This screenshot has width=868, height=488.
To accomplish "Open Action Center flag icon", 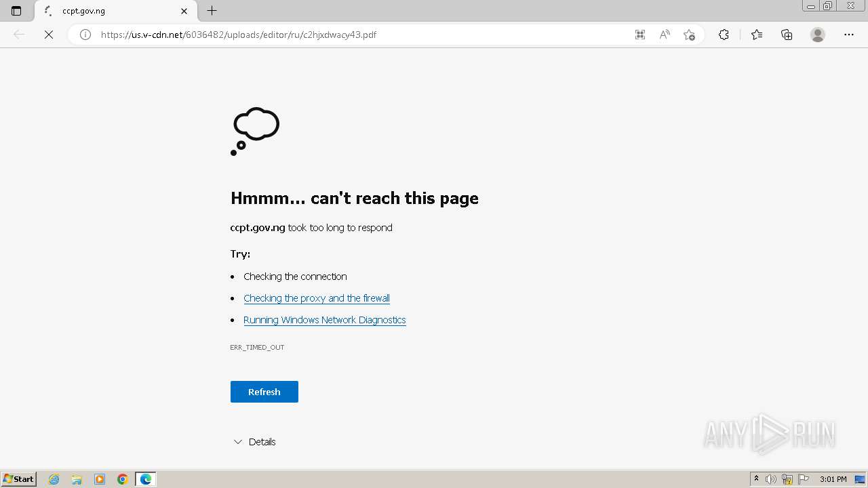I will (x=804, y=479).
